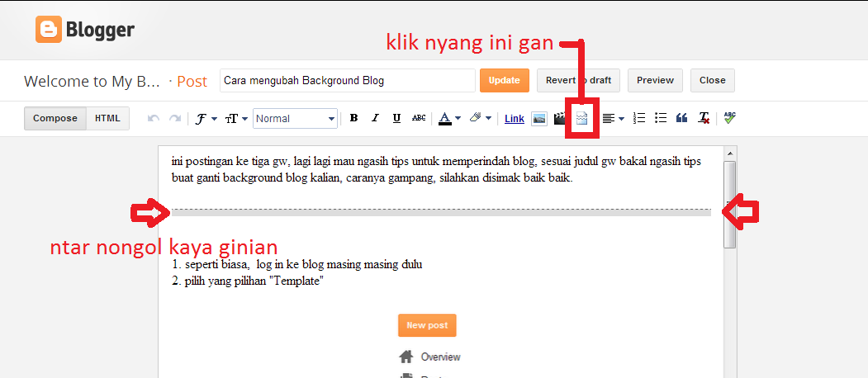The image size is (868, 378).
Task: Undo the last edit
Action: [154, 119]
